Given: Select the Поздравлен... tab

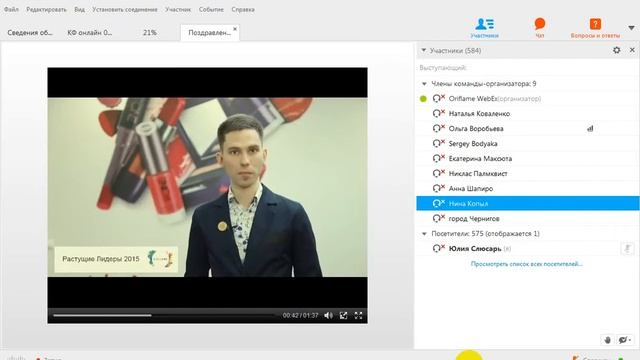Looking at the screenshot, I should 209,33.
